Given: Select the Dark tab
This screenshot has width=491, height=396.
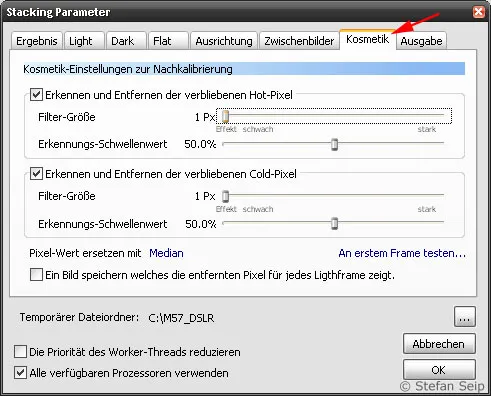Looking at the screenshot, I should point(126,41).
